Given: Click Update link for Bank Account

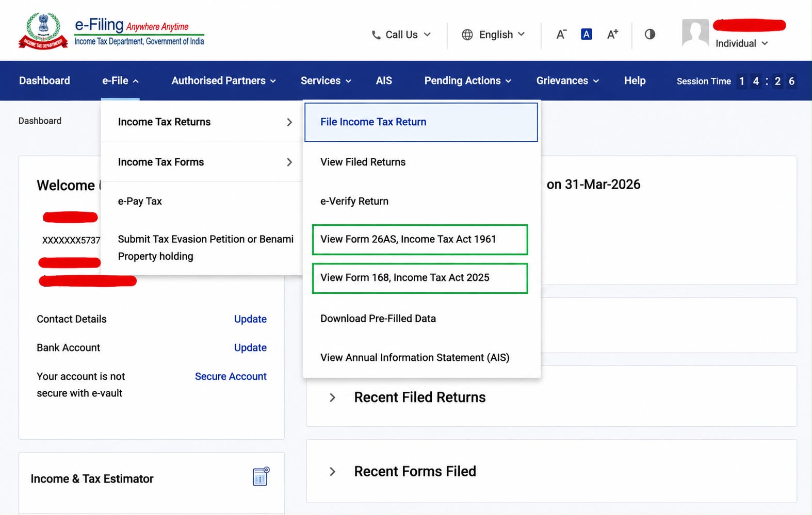Looking at the screenshot, I should pos(250,347).
